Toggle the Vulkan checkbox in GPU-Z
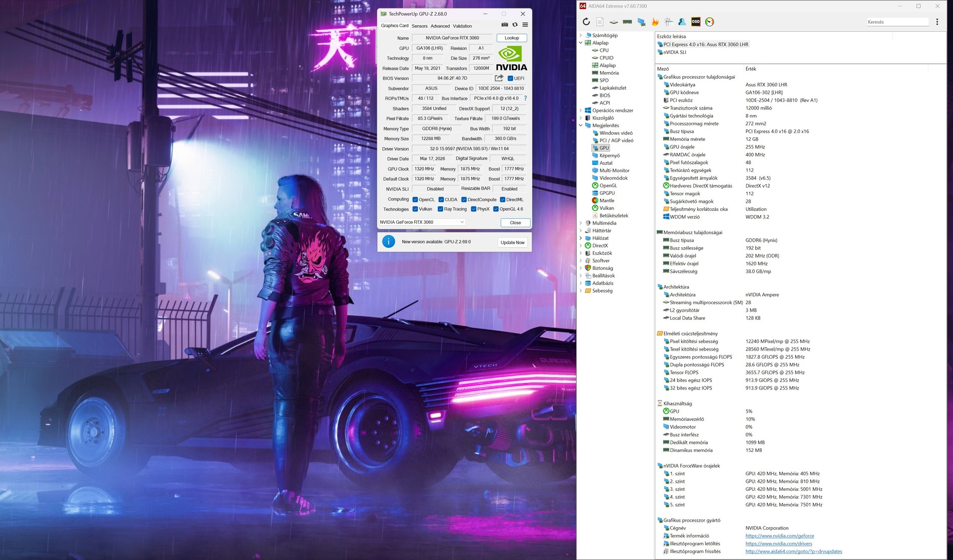The image size is (953, 560). pos(415,209)
